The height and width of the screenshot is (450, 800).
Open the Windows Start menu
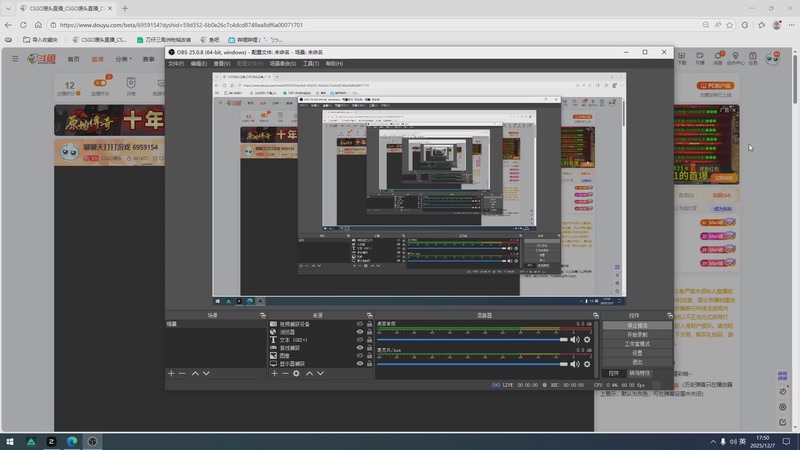click(x=10, y=441)
